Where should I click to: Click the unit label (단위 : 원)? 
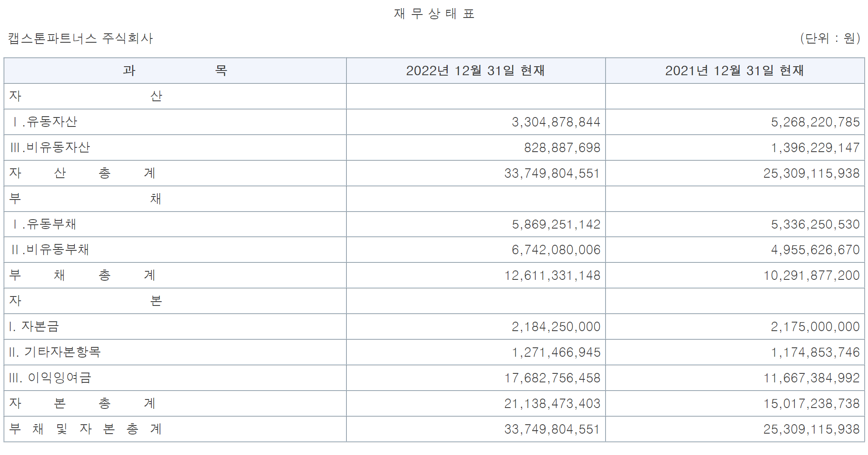[830, 38]
